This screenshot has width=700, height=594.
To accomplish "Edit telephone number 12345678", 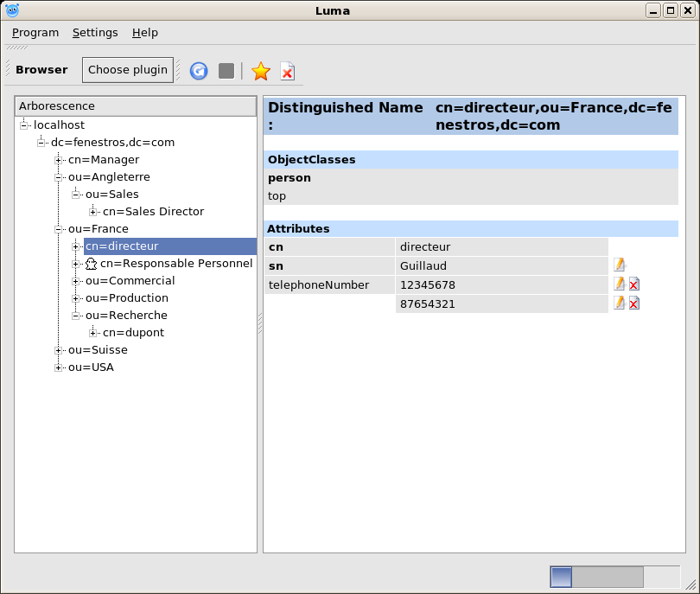I will pos(619,284).
